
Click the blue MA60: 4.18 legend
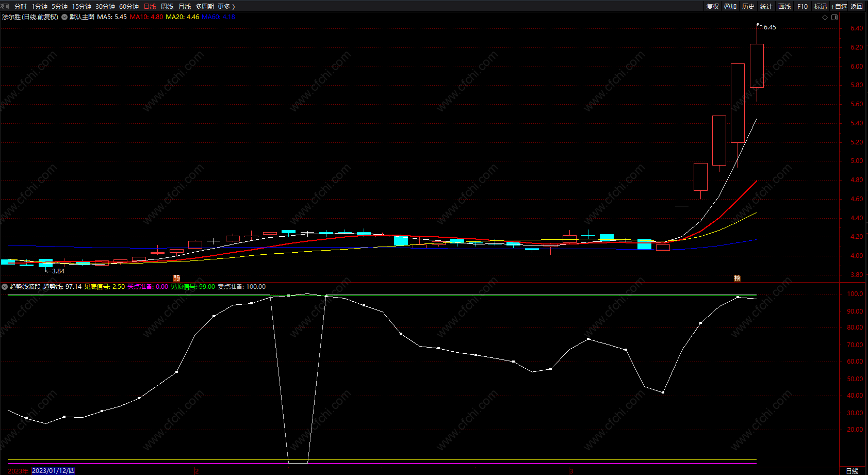click(x=219, y=17)
